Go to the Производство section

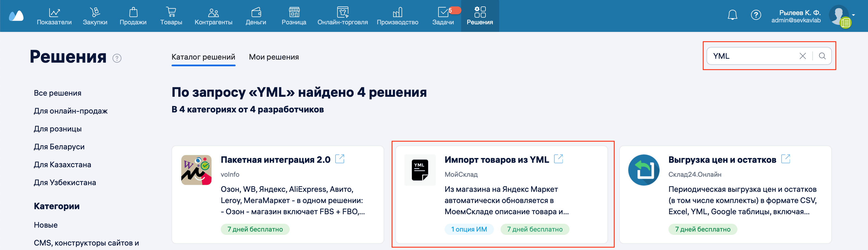[x=398, y=16]
